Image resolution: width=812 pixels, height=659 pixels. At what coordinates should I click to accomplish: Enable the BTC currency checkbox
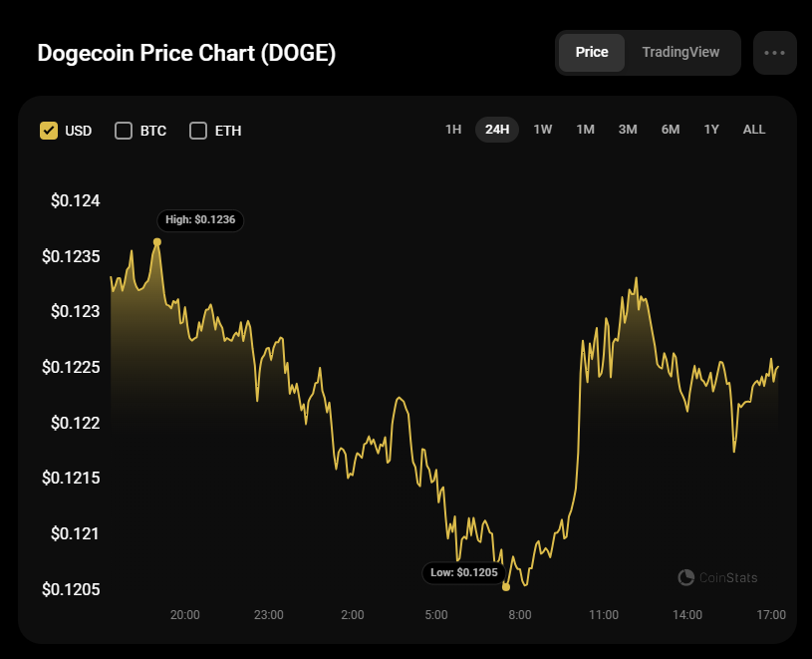point(124,131)
